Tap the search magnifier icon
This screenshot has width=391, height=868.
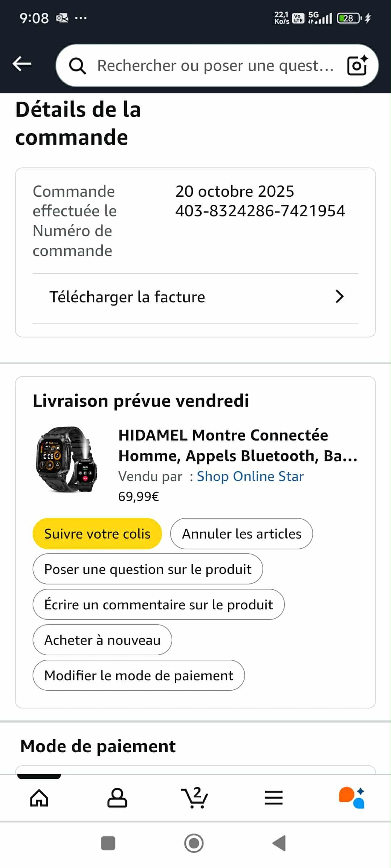point(77,66)
